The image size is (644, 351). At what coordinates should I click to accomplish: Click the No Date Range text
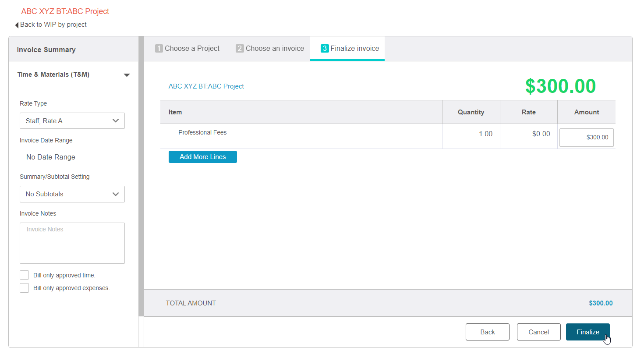tap(51, 157)
